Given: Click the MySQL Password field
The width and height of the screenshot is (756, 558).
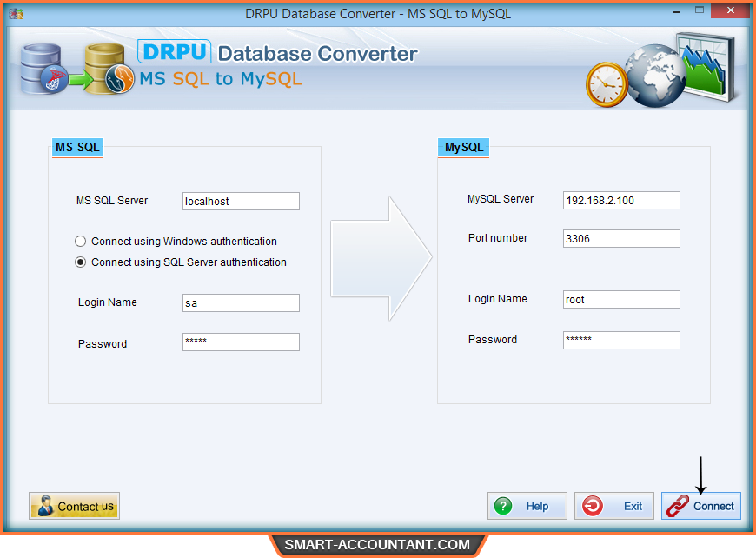Looking at the screenshot, I should (621, 340).
